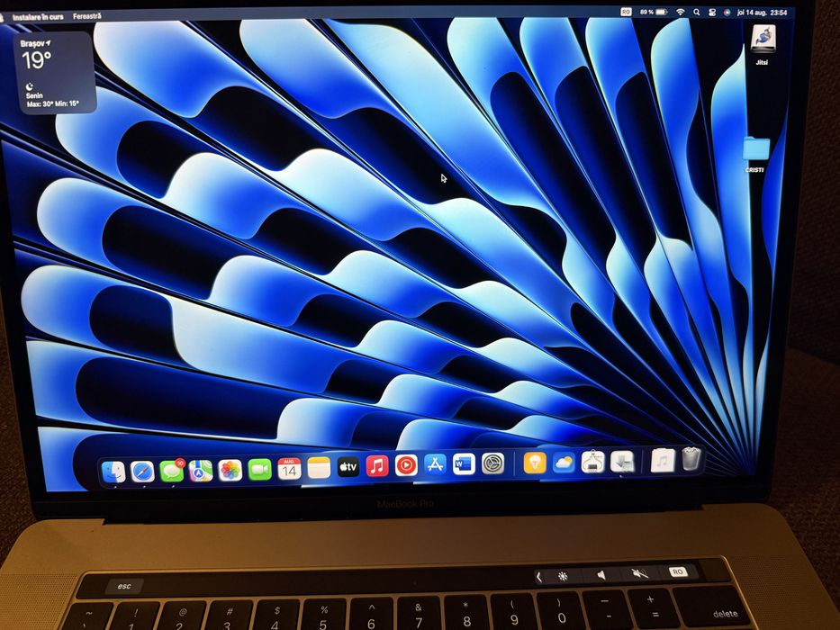840x630 pixels.
Task: Open the Fereastră menu
Action: click(86, 16)
